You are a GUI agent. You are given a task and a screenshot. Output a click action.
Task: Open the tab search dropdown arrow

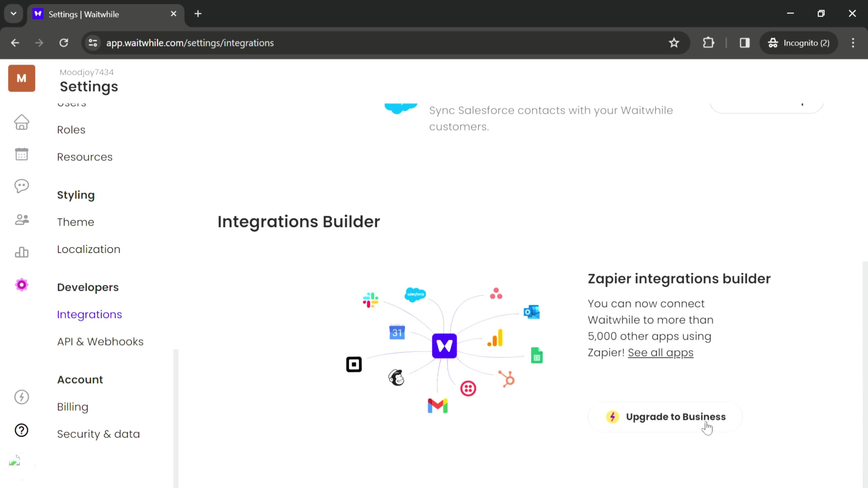[14, 14]
